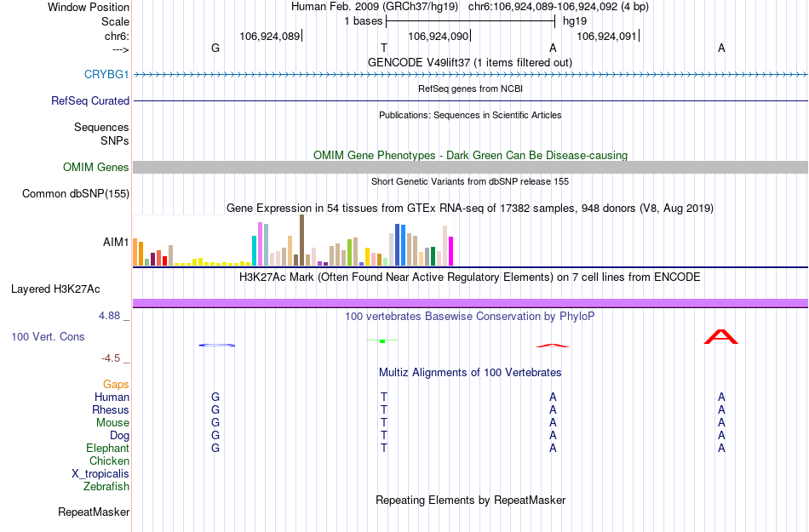
Task: Open the AIM1 GTEx expression label
Action: 116,242
